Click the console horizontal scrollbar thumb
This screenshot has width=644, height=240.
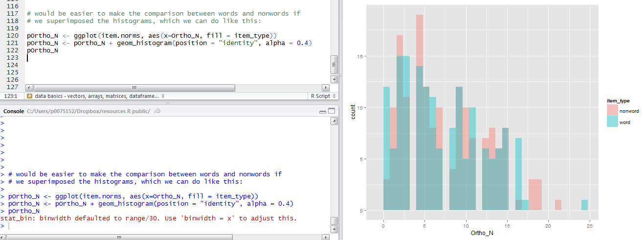pyautogui.click(x=119, y=237)
